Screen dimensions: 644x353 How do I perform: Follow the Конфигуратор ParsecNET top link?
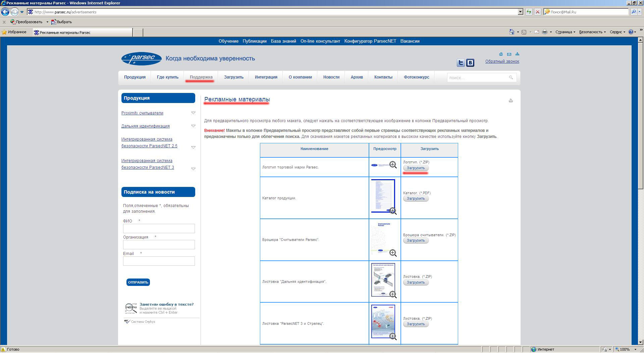point(370,41)
